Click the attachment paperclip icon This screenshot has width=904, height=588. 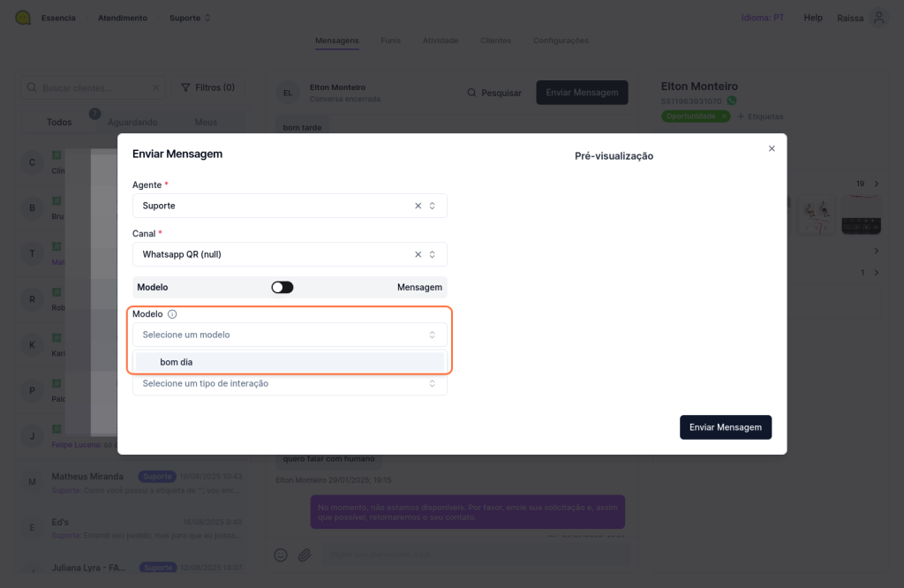tap(304, 554)
